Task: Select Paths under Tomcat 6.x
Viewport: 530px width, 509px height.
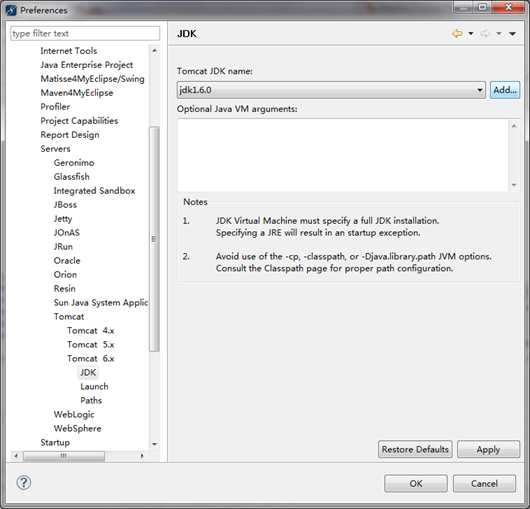Action: tap(91, 400)
